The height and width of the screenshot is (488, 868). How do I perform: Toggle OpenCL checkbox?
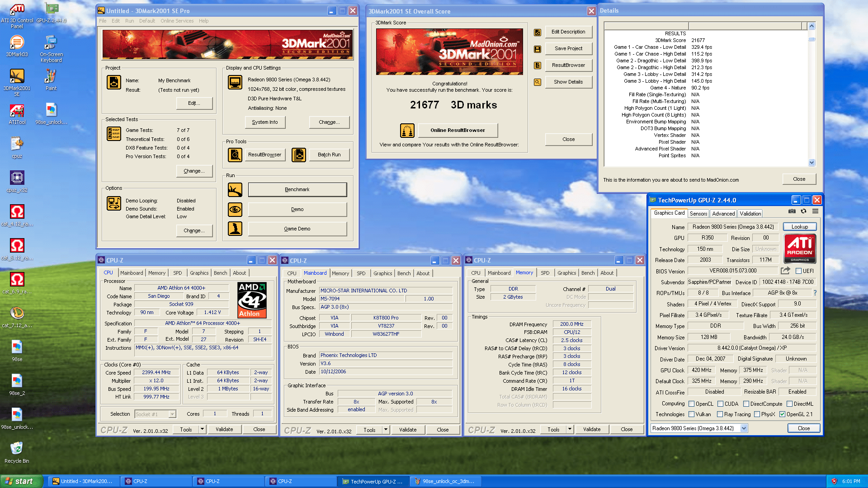[691, 404]
